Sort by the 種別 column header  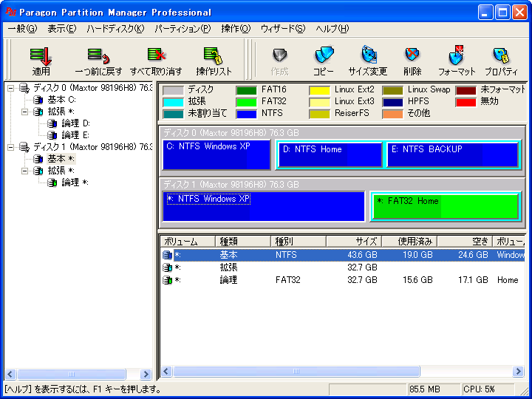click(299, 241)
